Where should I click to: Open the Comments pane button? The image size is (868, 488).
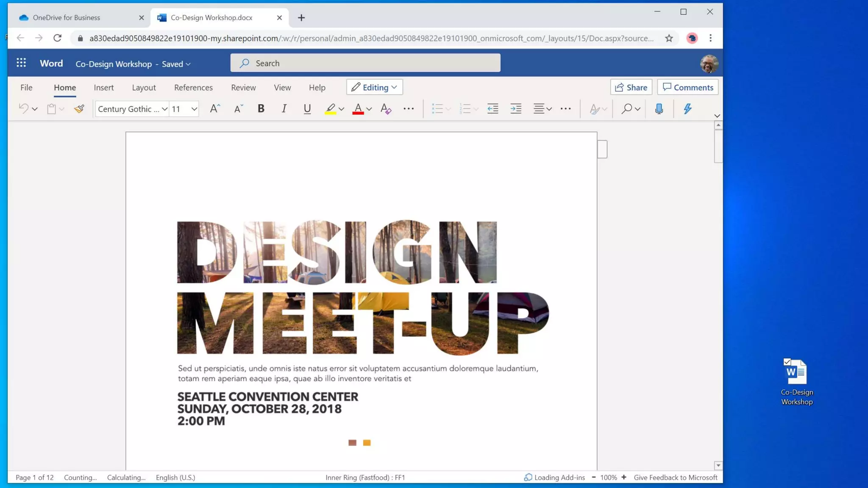tap(687, 87)
